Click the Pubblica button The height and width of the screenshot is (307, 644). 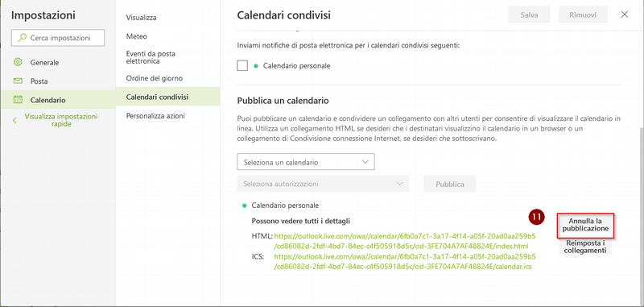pyautogui.click(x=450, y=184)
